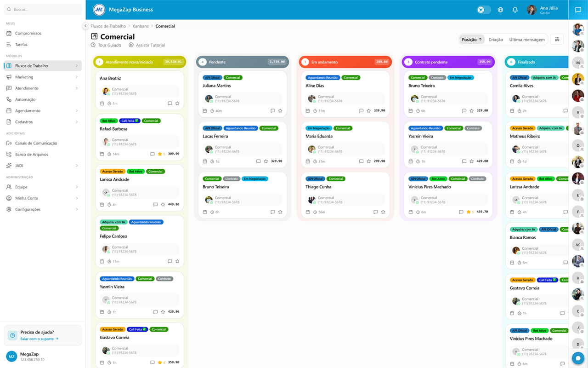Expand the Configurações menu
This screenshot has height=368, width=588.
43,209
